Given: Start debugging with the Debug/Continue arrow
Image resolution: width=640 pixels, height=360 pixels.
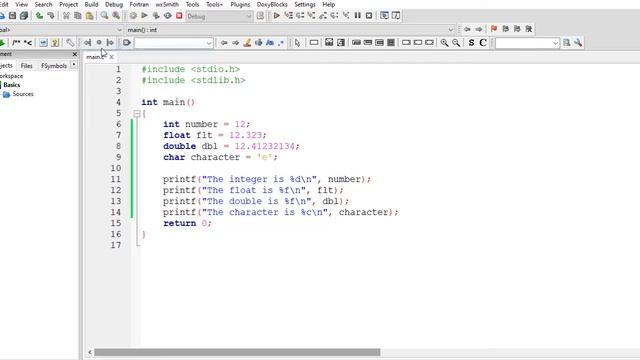Looking at the screenshot, I should (x=276, y=16).
